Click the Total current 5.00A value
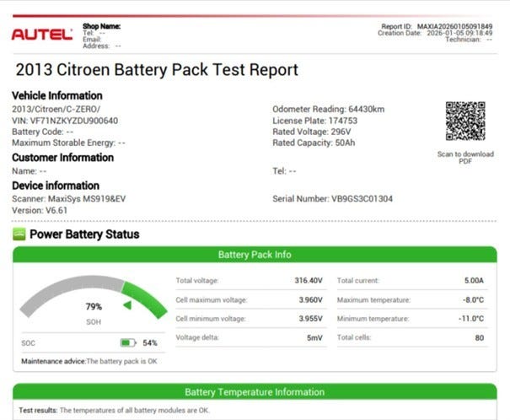This screenshot has height=420, width=510. [474, 281]
